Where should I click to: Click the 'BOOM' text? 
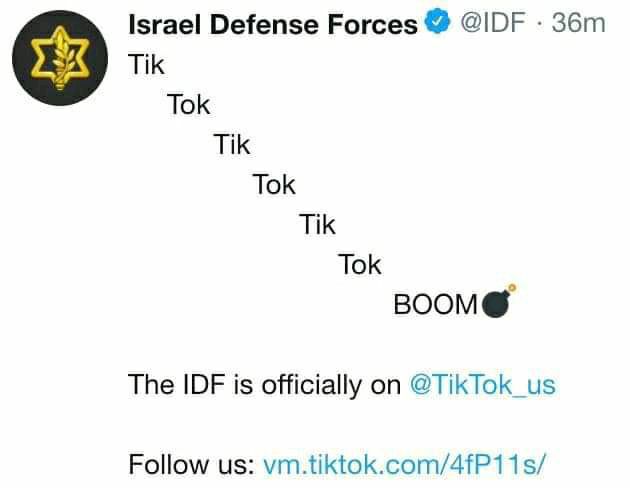pos(436,304)
